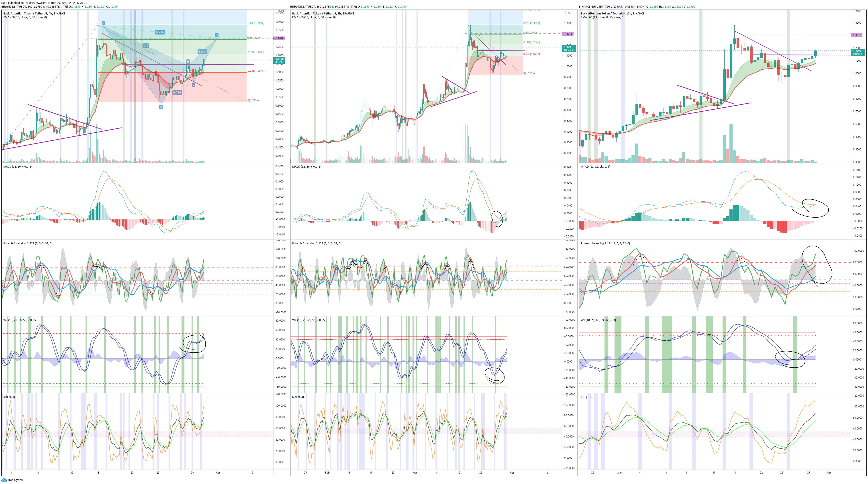Click 'WT (10, 21, 60, 53, -60, -53)' label on 4h chart
The height and width of the screenshot is (484, 868).
21,320
